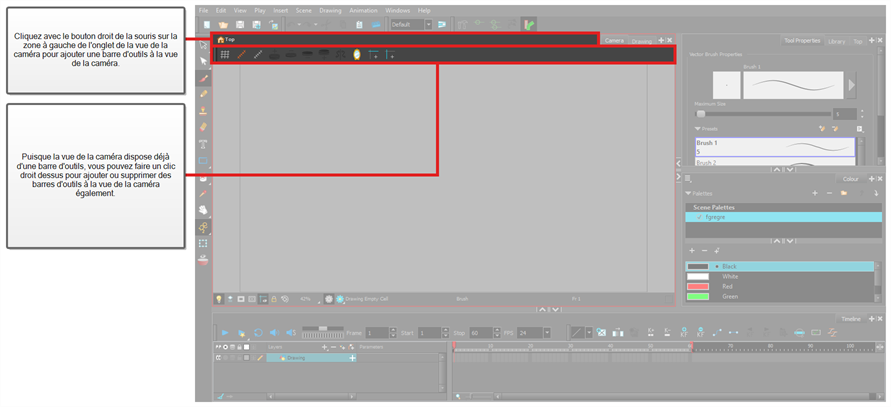Click the Add Layer plus icon in Timeline
Viewport: 891px width, 407px height.
point(324,347)
